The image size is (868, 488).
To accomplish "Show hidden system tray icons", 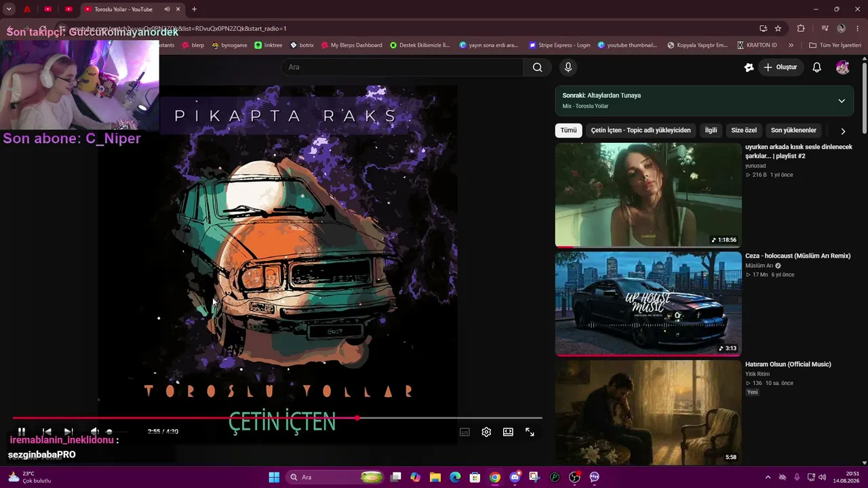I will coord(767,477).
